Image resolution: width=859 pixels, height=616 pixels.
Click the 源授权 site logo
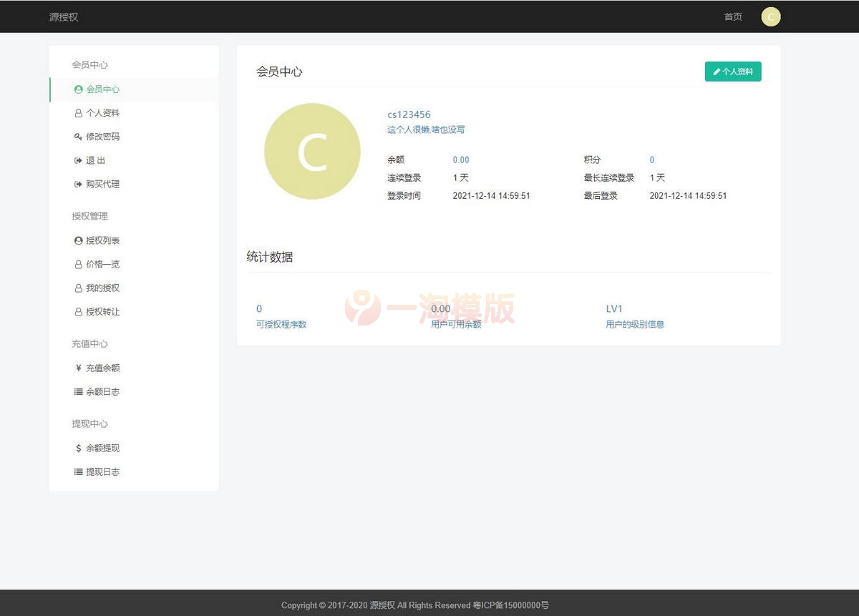coord(64,16)
